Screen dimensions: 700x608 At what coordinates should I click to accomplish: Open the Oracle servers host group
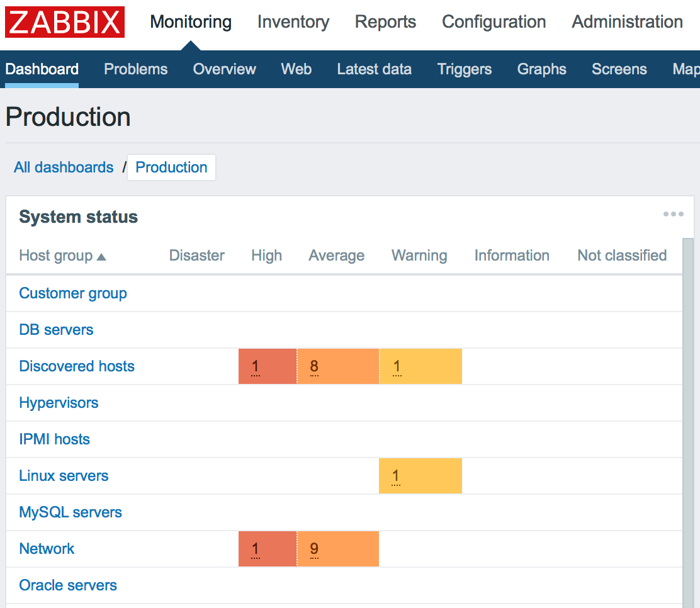click(68, 585)
